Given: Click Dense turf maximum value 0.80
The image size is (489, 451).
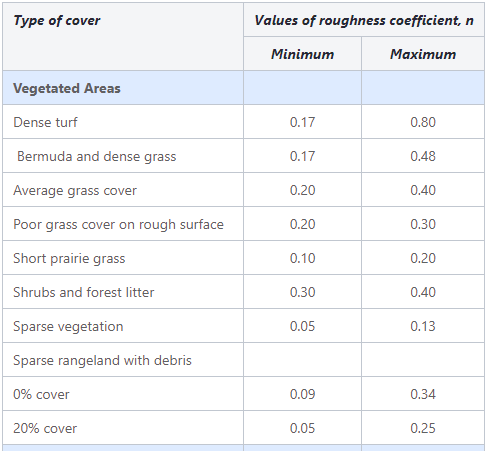Looking at the screenshot, I should pos(423,122).
